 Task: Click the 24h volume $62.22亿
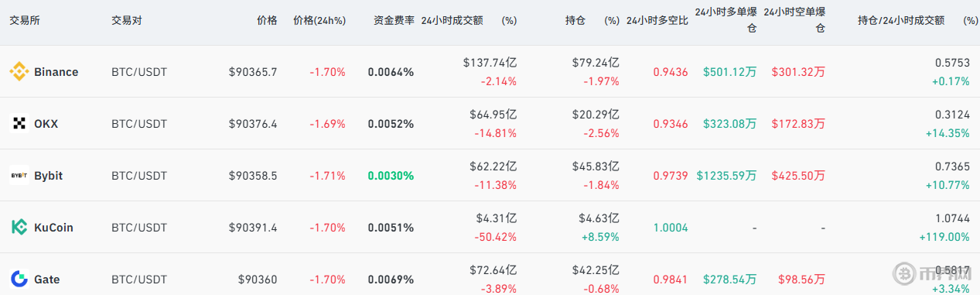pyautogui.click(x=493, y=166)
